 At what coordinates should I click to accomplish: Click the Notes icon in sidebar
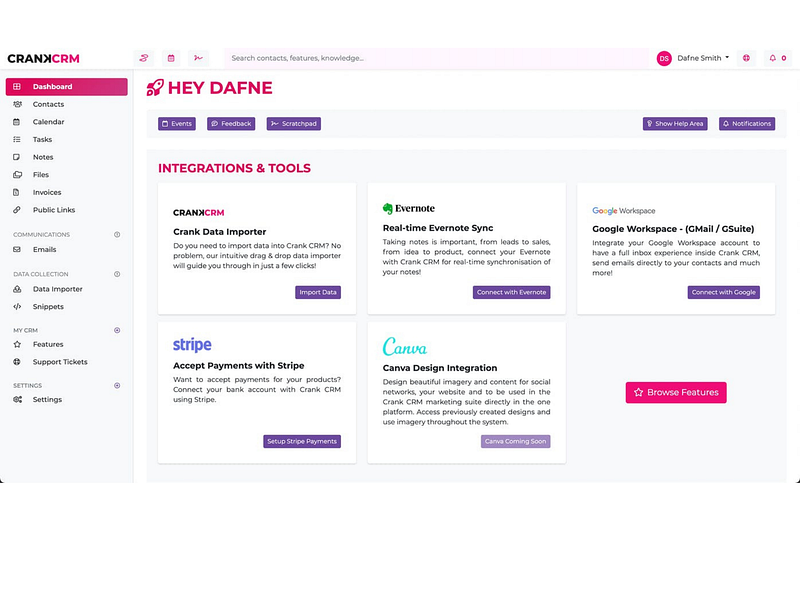pos(16,157)
